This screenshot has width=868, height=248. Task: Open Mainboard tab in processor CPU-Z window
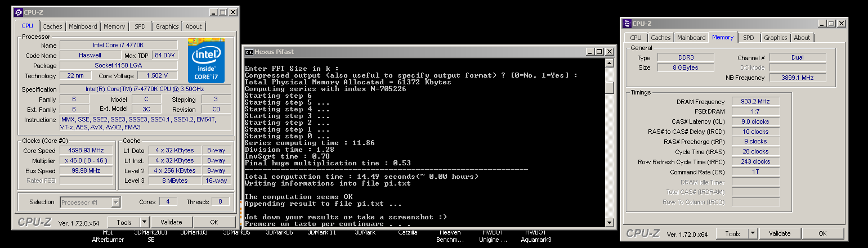[83, 26]
